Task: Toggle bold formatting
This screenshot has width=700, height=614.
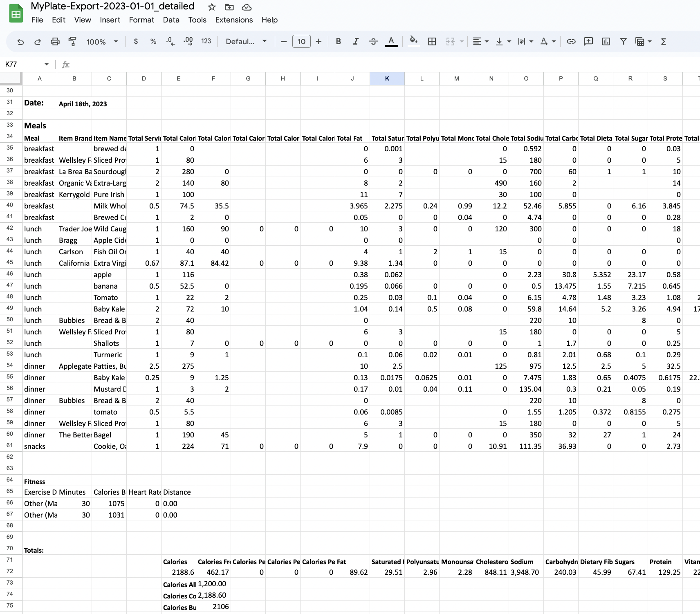Action: [x=338, y=41]
